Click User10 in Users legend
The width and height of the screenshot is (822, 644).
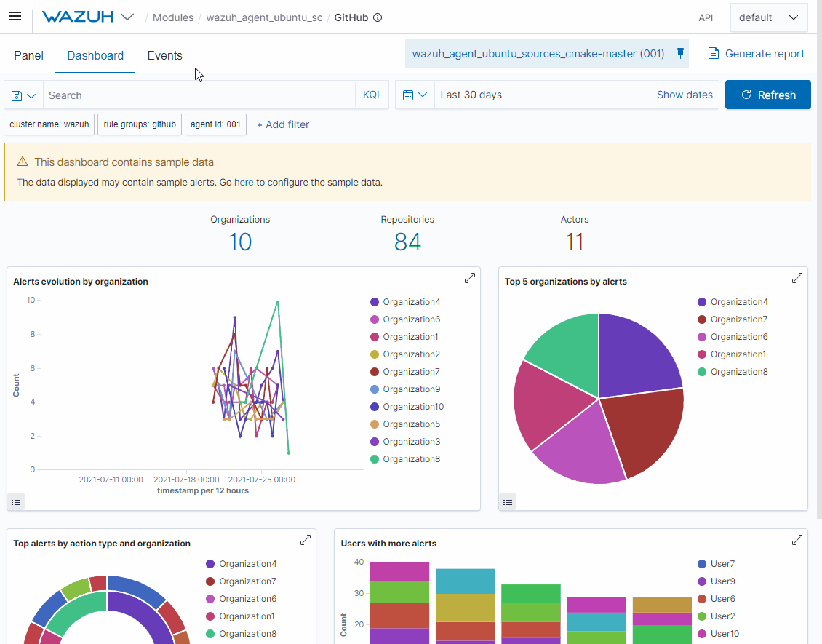click(x=719, y=634)
